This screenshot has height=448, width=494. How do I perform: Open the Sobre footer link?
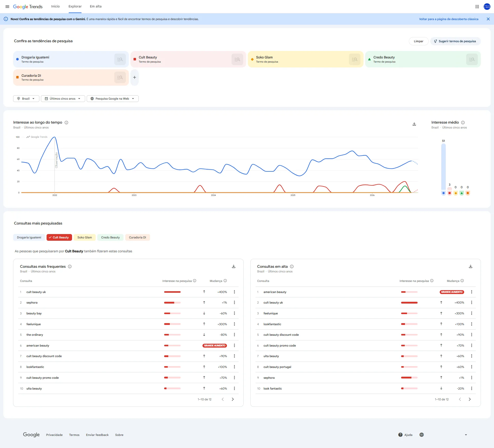pyautogui.click(x=119, y=435)
